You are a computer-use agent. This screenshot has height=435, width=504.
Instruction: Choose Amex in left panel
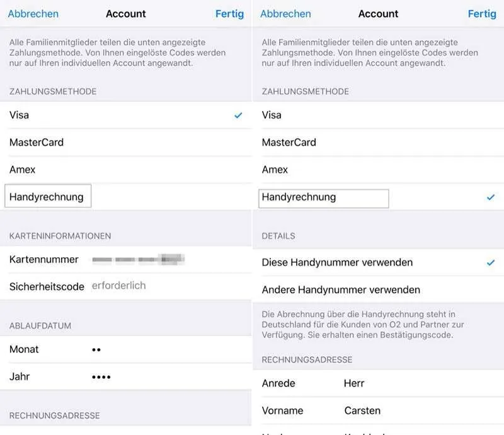125,170
